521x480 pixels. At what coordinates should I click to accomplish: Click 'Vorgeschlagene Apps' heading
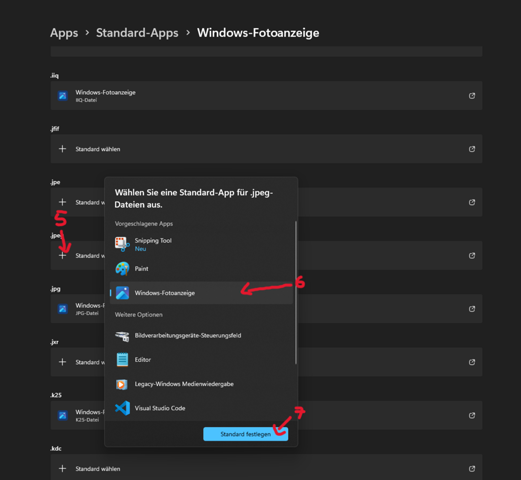pos(144,224)
